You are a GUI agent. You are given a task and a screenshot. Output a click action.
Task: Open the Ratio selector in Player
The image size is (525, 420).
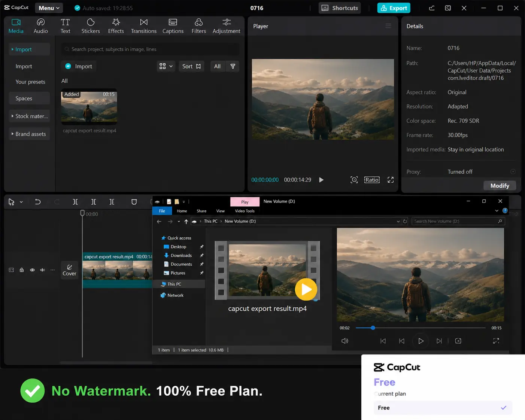point(372,180)
